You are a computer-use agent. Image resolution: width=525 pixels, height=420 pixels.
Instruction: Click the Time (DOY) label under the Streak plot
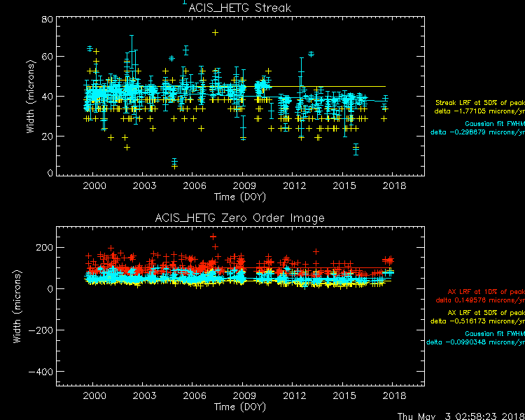pyautogui.click(x=239, y=197)
